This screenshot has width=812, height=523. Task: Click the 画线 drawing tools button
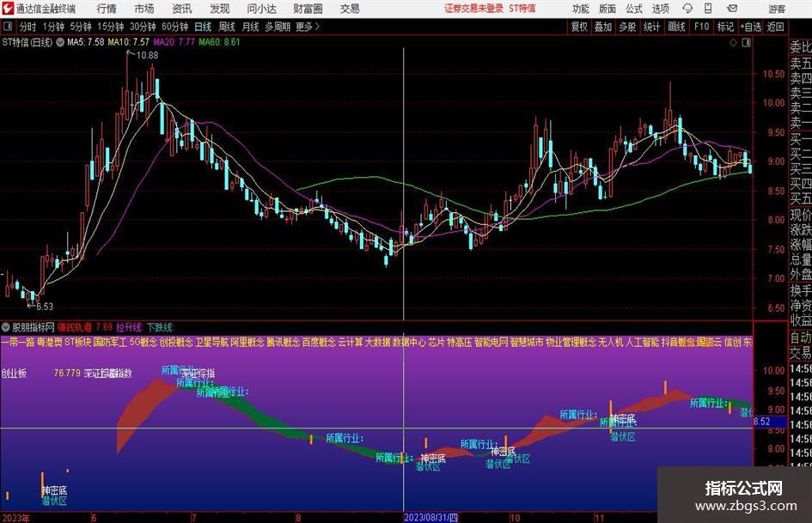pyautogui.click(x=677, y=27)
